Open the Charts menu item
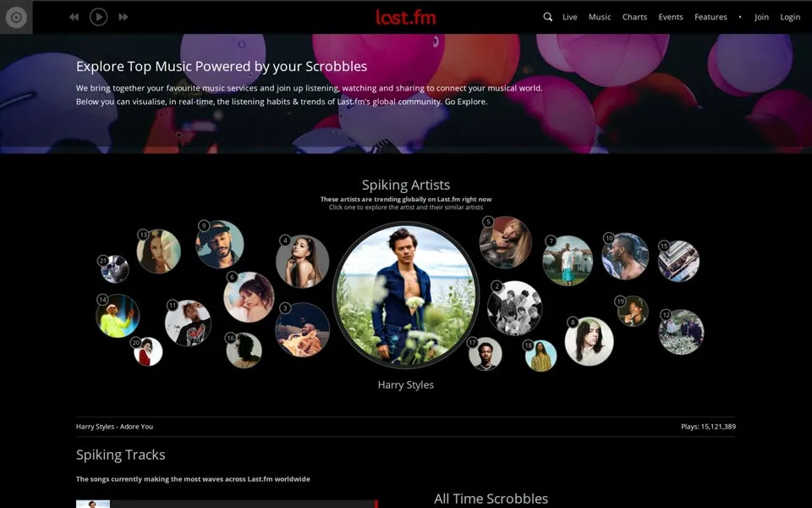 pos(634,17)
